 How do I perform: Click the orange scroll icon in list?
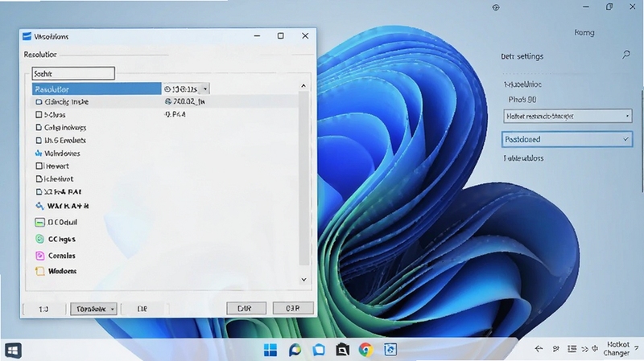click(x=39, y=271)
